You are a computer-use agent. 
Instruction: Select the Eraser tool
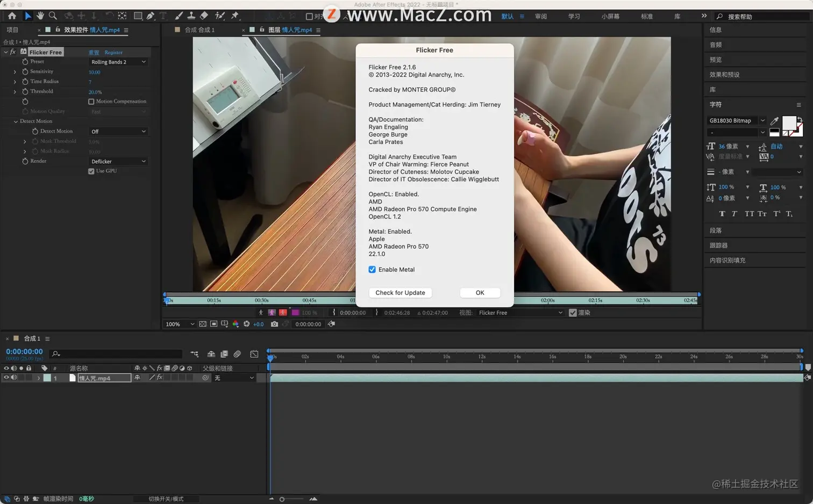pyautogui.click(x=204, y=16)
